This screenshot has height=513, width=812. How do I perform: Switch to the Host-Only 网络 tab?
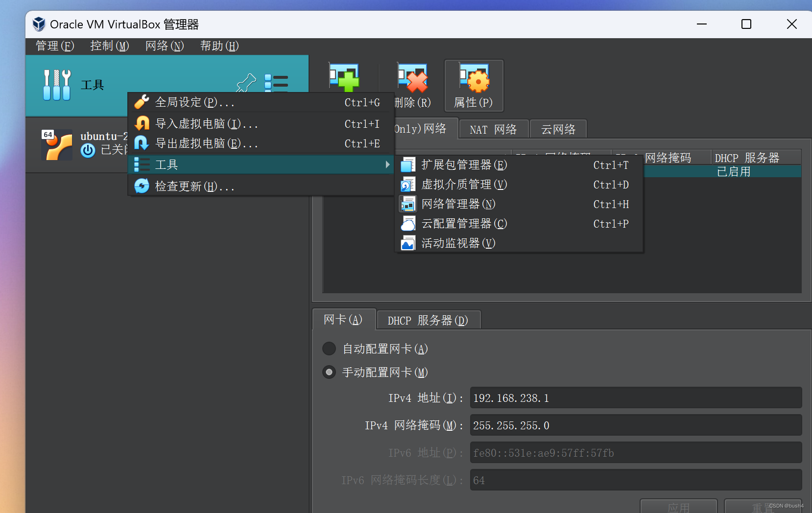coord(425,128)
